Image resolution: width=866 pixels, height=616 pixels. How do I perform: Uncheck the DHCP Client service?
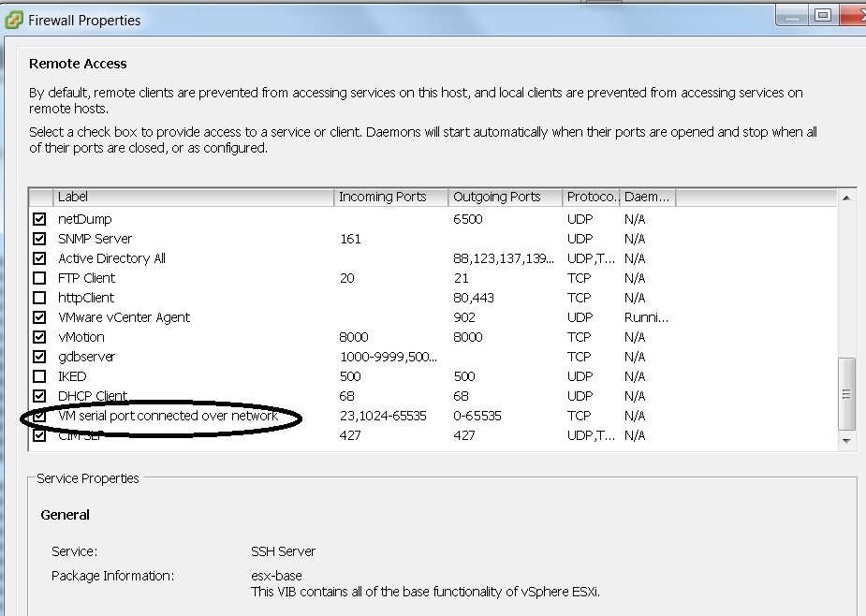39,396
